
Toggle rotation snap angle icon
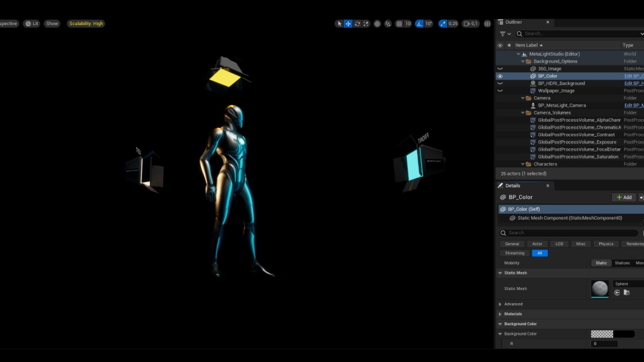[419, 24]
